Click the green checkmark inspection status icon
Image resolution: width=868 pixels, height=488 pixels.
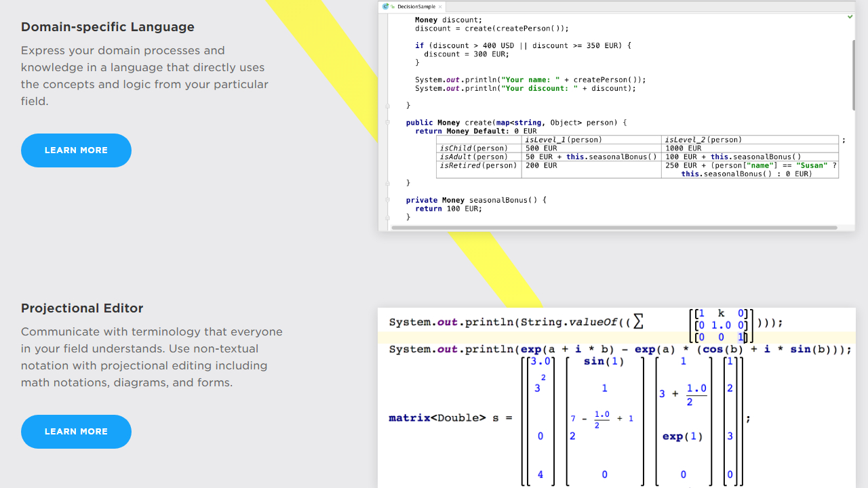[x=850, y=16]
